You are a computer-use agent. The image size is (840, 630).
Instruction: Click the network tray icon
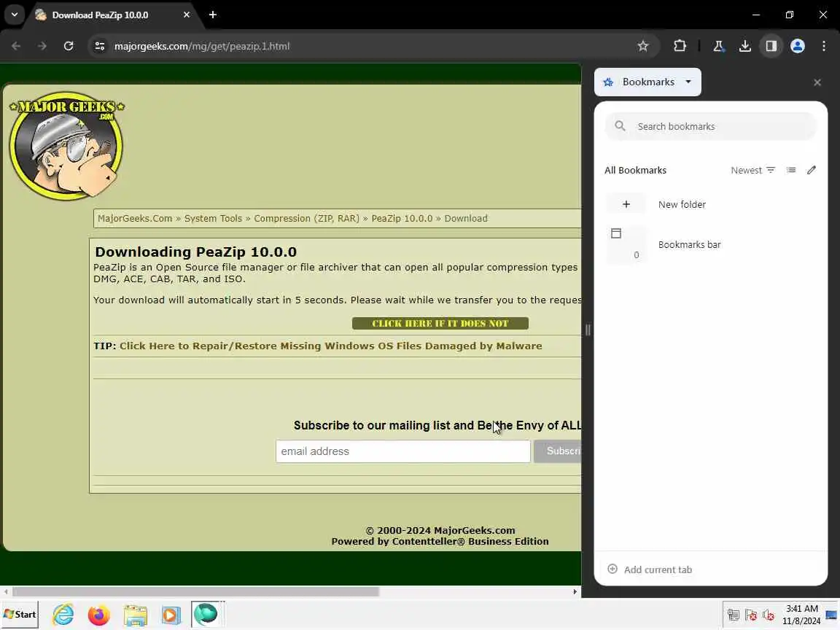point(734,615)
